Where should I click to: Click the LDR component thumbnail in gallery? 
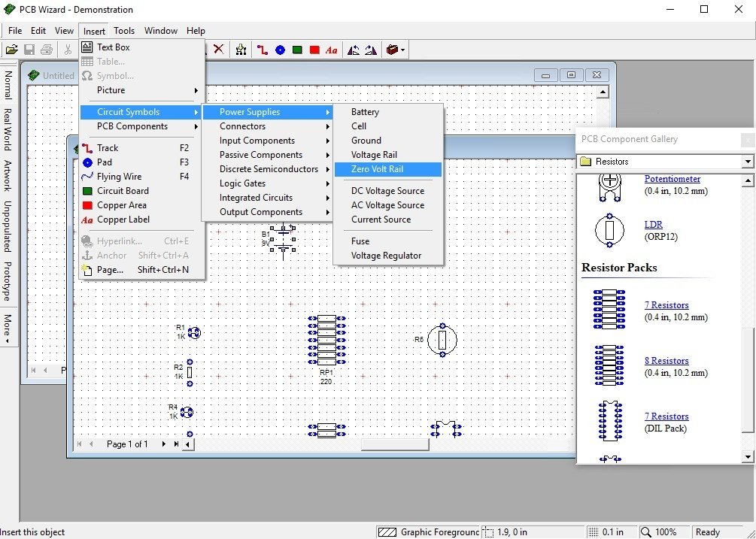tap(609, 231)
